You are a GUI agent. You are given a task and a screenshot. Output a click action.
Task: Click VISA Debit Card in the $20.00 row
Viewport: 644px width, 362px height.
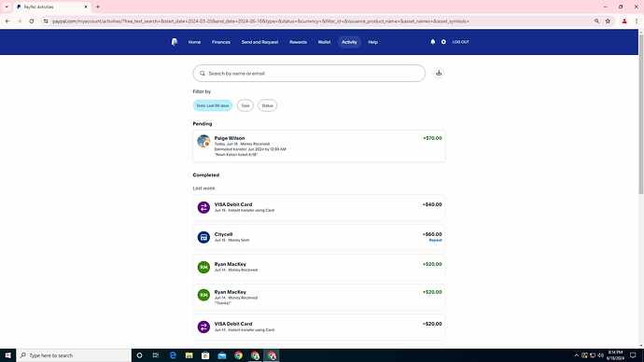(x=233, y=324)
